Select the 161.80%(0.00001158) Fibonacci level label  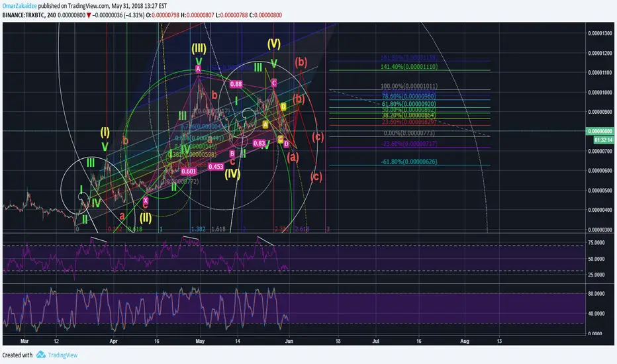pos(408,58)
